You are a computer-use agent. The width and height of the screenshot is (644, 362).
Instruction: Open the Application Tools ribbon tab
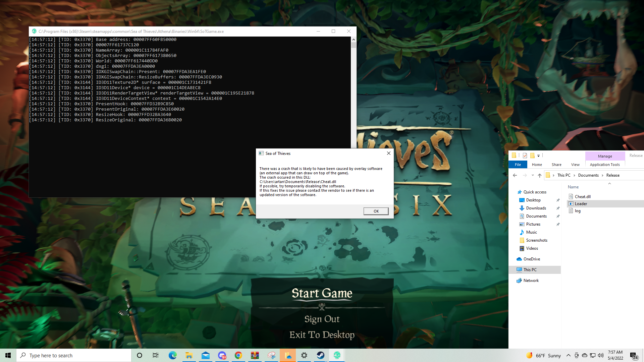point(605,165)
